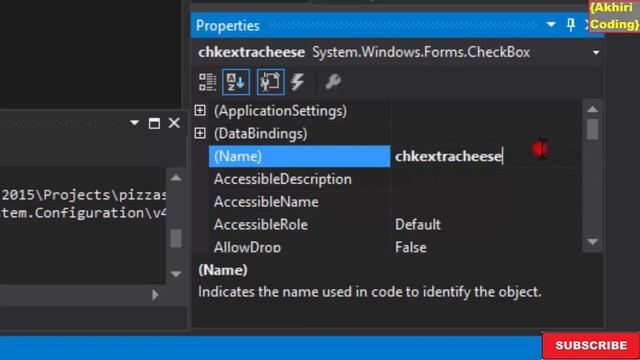This screenshot has width=640, height=360.
Task: Select the (Name) property row
Action: point(300,156)
